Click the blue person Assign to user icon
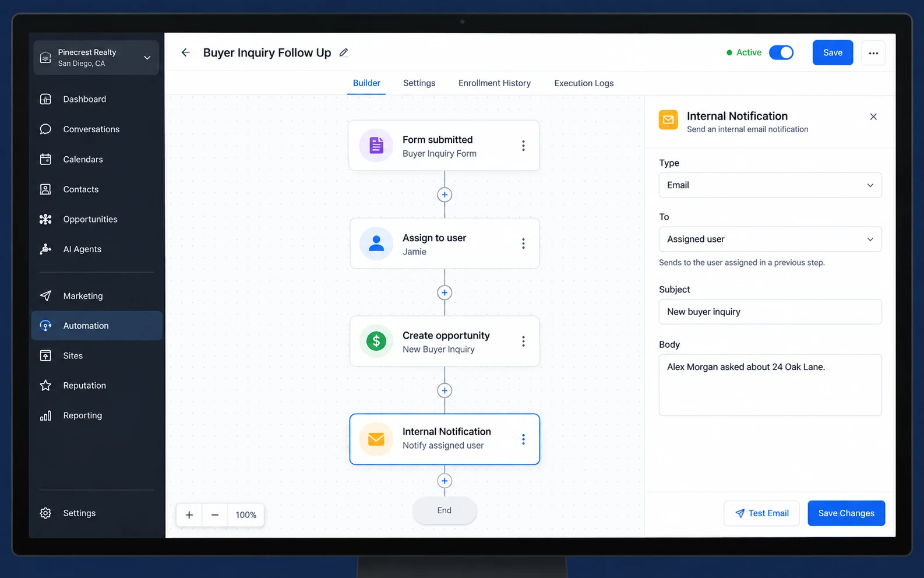Image resolution: width=924 pixels, height=578 pixels. coord(376,244)
